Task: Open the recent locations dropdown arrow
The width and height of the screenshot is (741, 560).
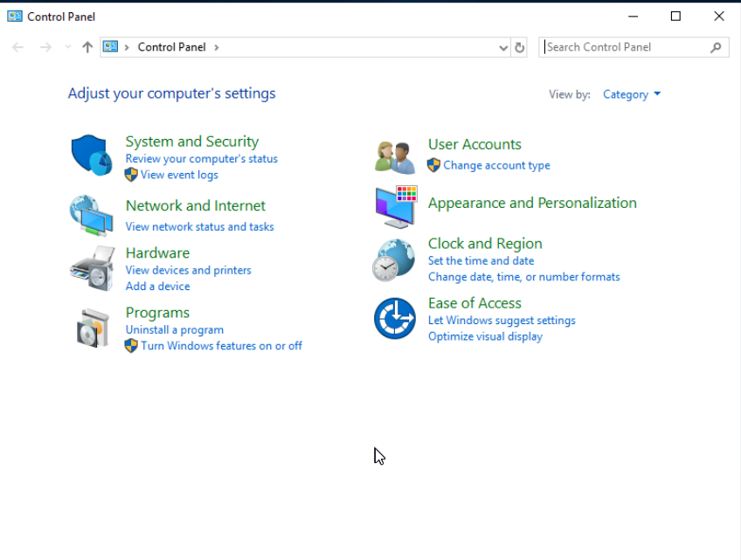Action: pos(68,47)
